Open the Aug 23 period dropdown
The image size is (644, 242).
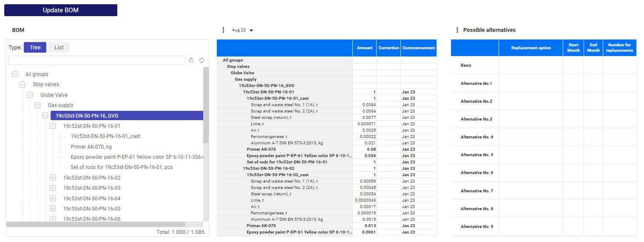tap(243, 30)
